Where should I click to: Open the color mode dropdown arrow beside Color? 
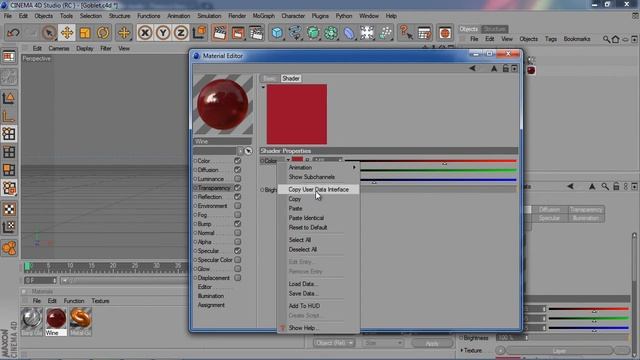pos(288,160)
